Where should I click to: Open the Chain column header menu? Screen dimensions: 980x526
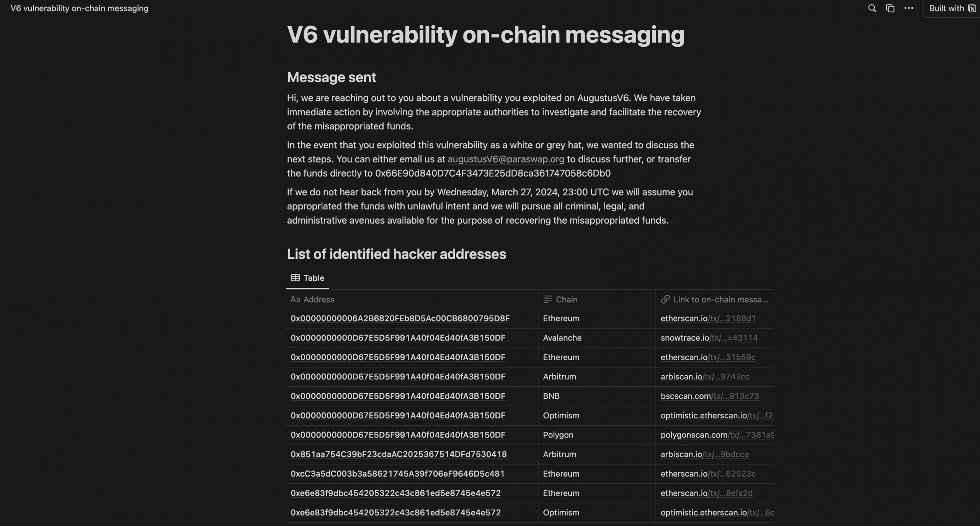point(597,299)
